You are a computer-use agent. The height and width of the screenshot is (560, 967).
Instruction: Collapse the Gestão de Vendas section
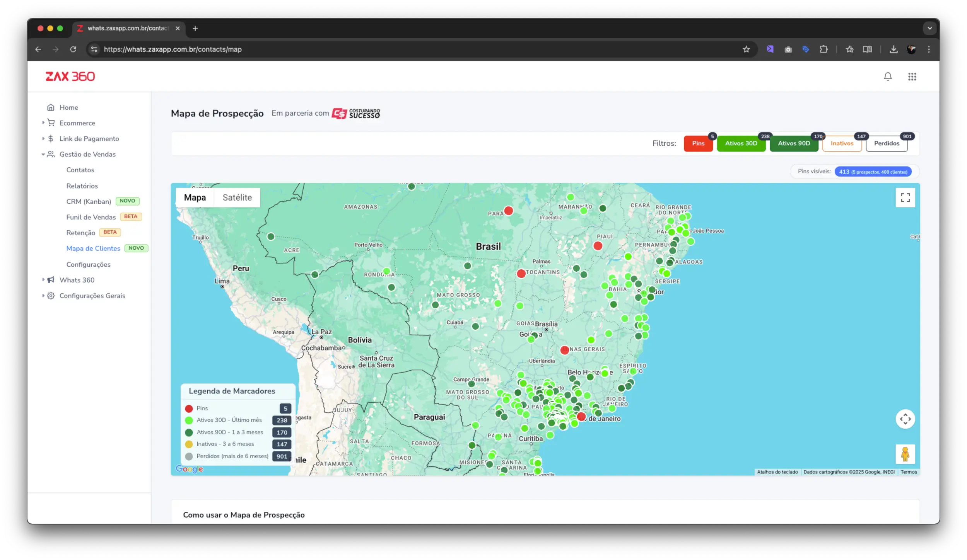point(87,154)
